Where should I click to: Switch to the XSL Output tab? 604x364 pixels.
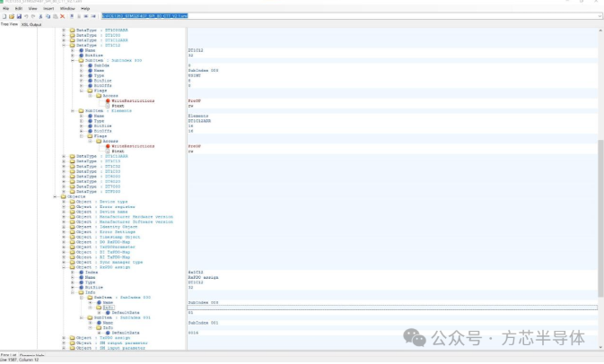coord(31,24)
